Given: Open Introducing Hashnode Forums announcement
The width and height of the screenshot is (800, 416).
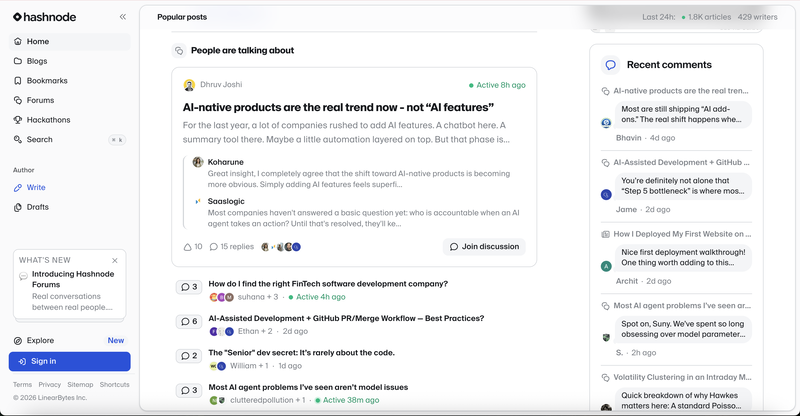Looking at the screenshot, I should click(73, 279).
